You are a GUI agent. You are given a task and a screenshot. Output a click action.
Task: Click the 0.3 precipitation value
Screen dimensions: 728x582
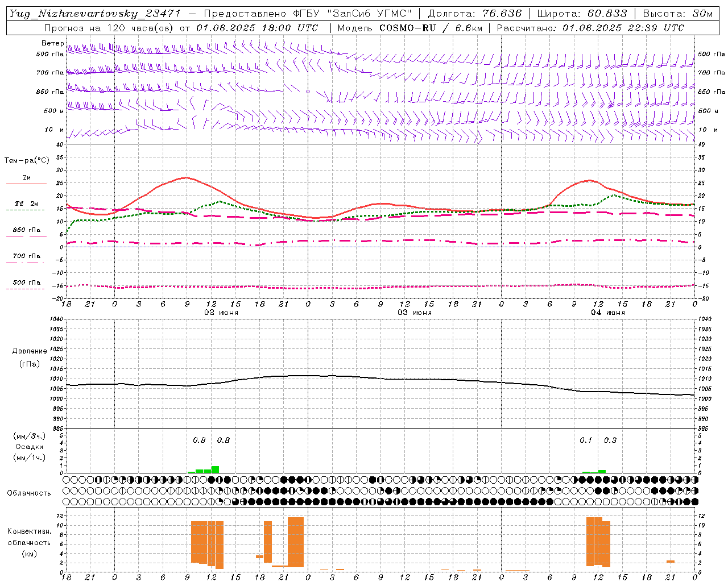pos(610,440)
